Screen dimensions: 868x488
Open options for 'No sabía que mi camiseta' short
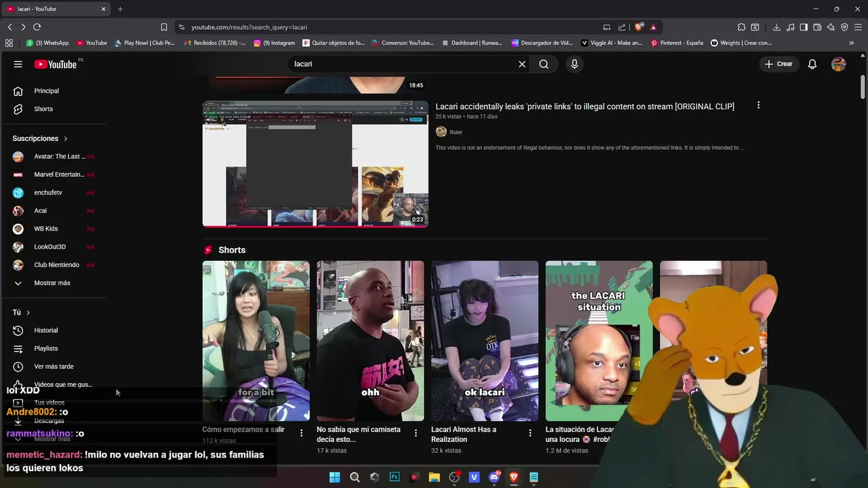click(x=416, y=432)
